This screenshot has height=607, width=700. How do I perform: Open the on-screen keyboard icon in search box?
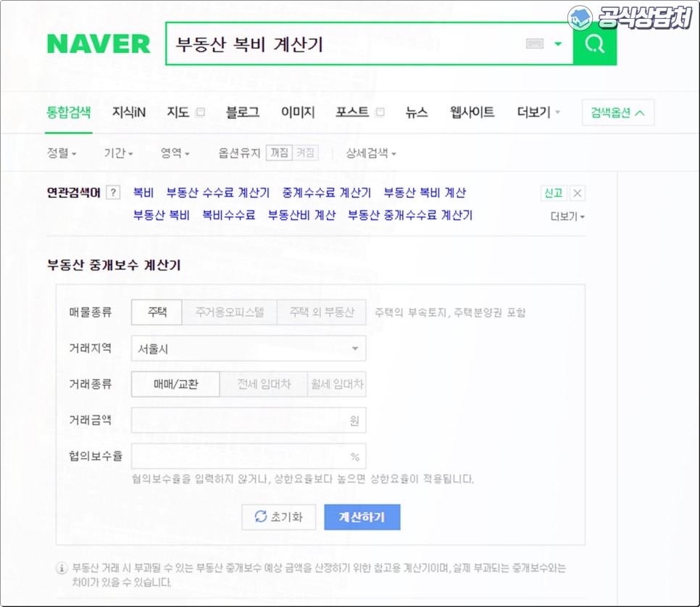[534, 44]
